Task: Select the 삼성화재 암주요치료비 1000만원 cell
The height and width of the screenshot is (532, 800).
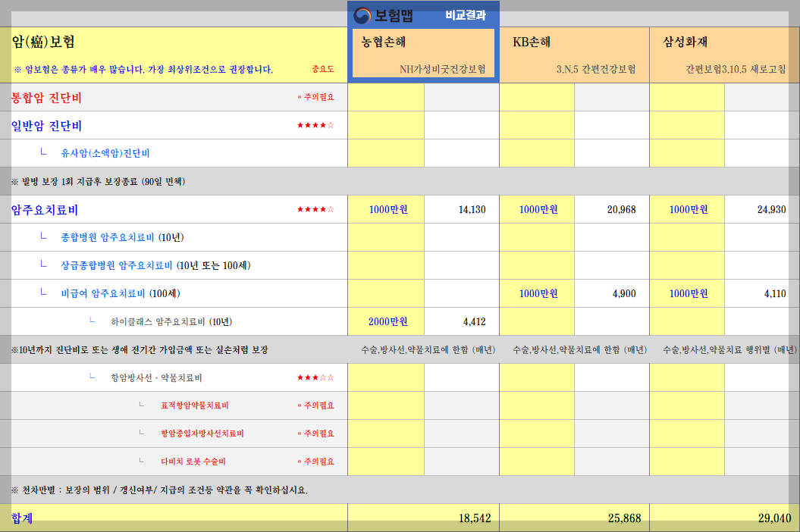Action: [x=687, y=209]
